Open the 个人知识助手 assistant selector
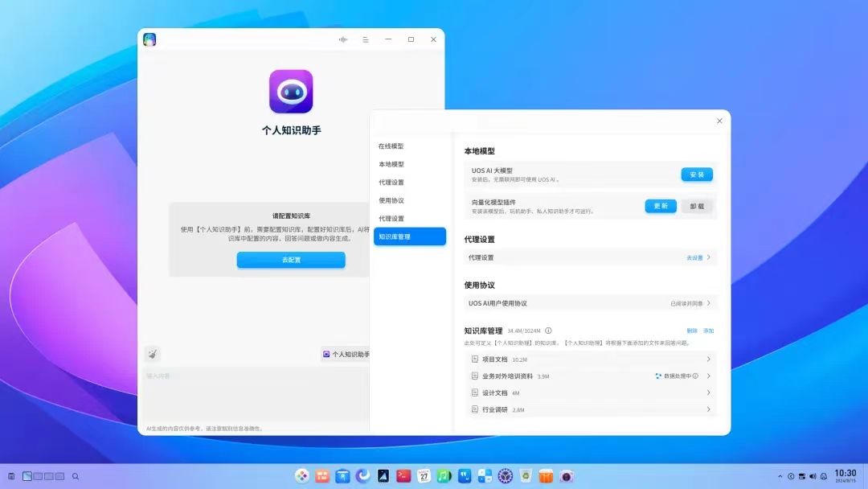 346,355
